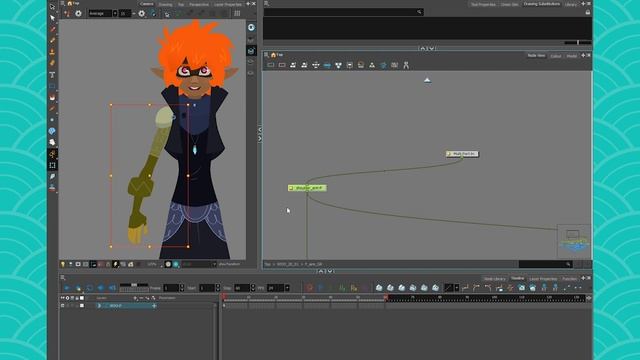Click the search field in Drawing Substitutions panel
The width and height of the screenshot is (640, 360).
(343, 12)
